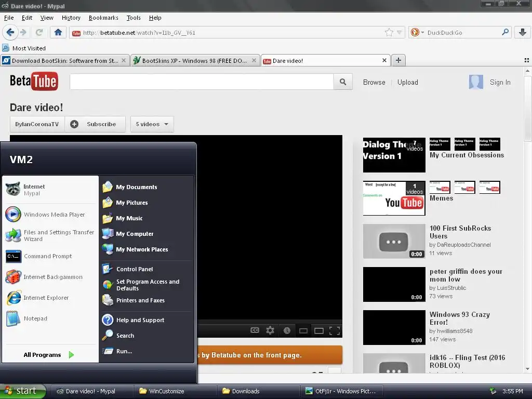Open Files and Settings Transfer Wizard
The width and height of the screenshot is (532, 399).
[50, 235]
